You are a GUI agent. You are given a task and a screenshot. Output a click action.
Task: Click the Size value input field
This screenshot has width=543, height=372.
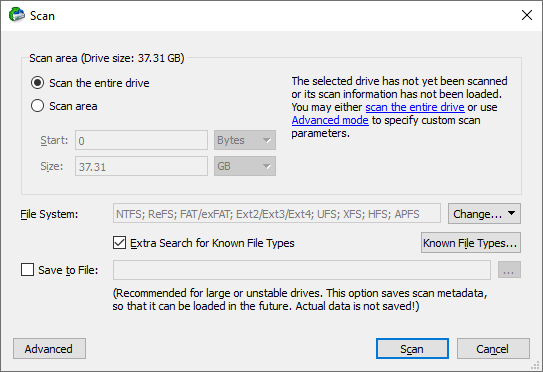[141, 166]
